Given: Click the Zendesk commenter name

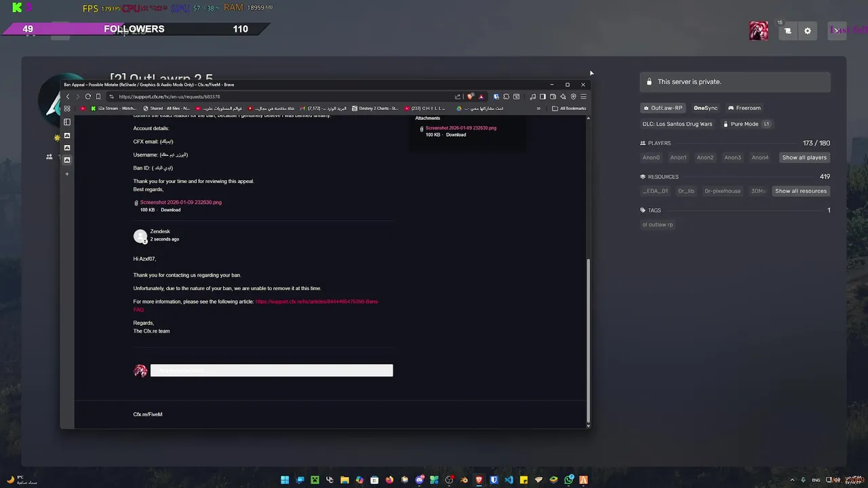Looking at the screenshot, I should [x=160, y=232].
